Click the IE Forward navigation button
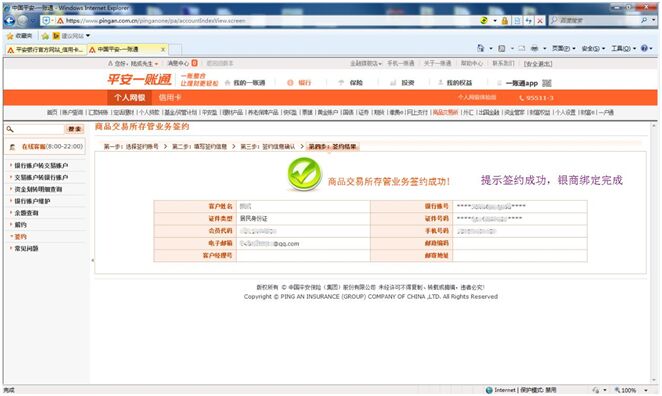 point(22,20)
